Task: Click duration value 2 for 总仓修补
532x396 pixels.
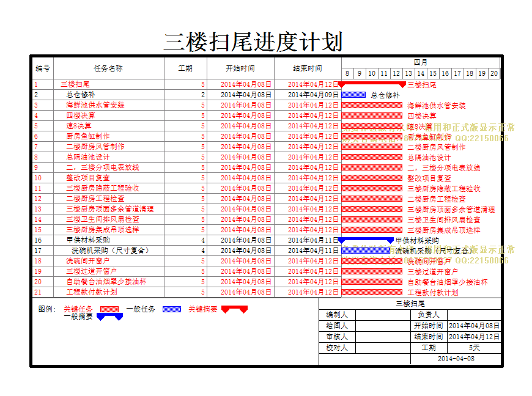Action: tap(203, 95)
